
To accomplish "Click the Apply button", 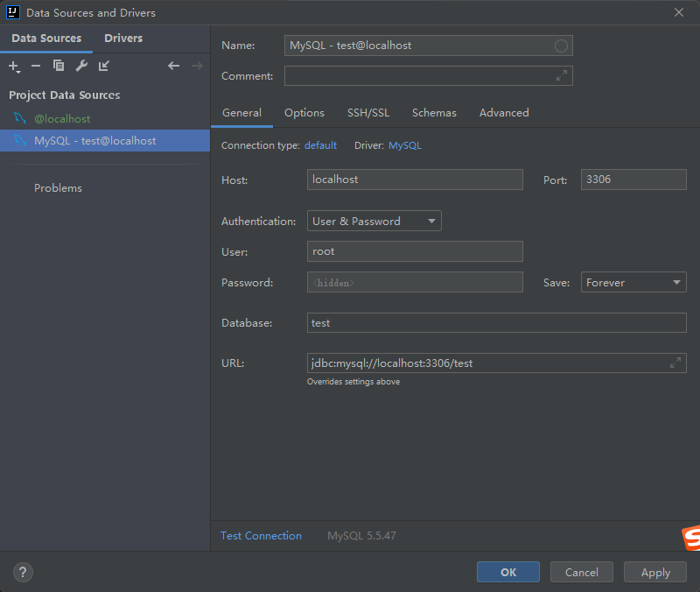I will (654, 572).
